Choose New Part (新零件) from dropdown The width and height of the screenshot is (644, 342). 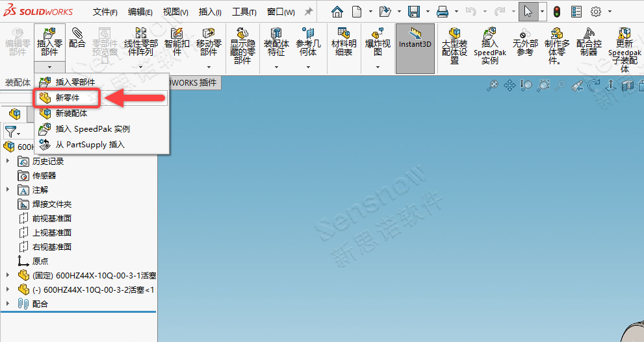click(x=68, y=98)
